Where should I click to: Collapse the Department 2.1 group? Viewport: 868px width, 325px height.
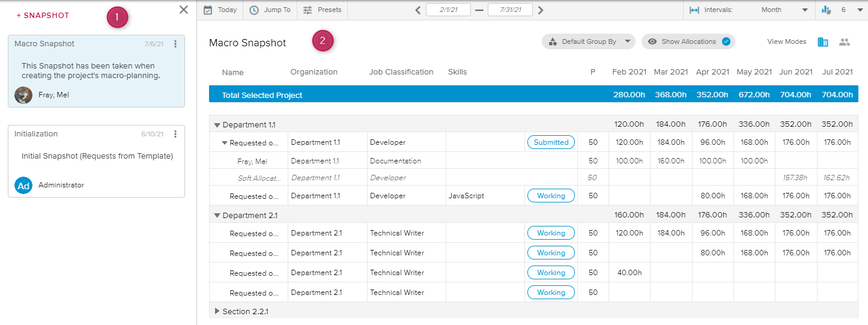click(x=217, y=216)
